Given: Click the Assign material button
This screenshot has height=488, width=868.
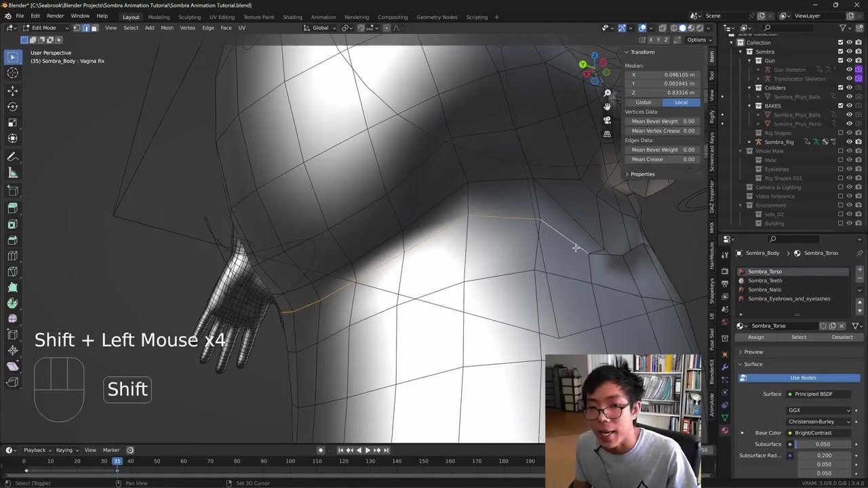Looking at the screenshot, I should (755, 337).
